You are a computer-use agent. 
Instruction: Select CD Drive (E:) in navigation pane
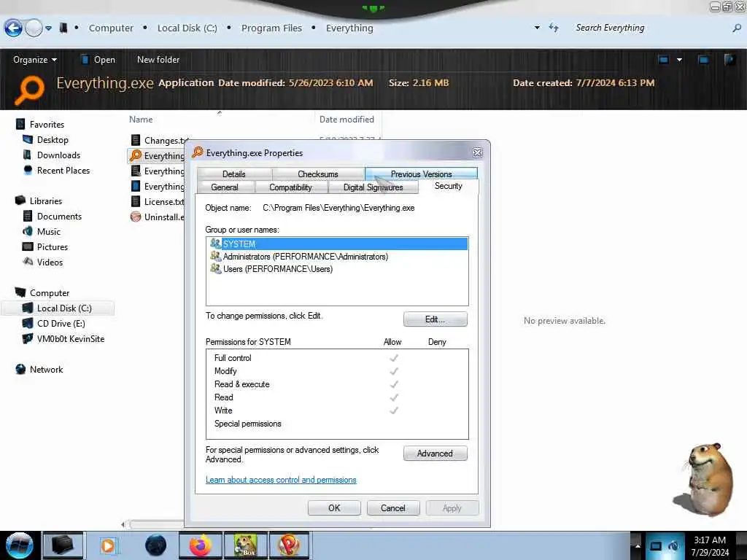[61, 323]
